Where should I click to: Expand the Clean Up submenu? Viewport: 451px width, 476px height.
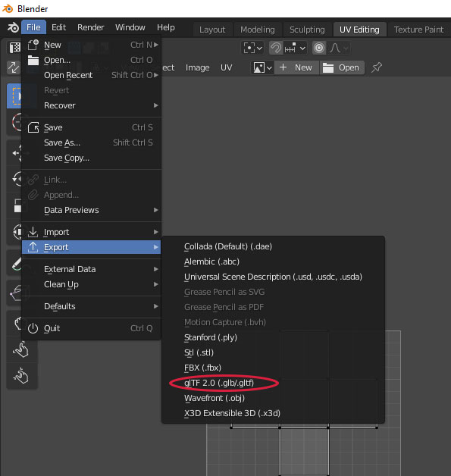pyautogui.click(x=92, y=284)
